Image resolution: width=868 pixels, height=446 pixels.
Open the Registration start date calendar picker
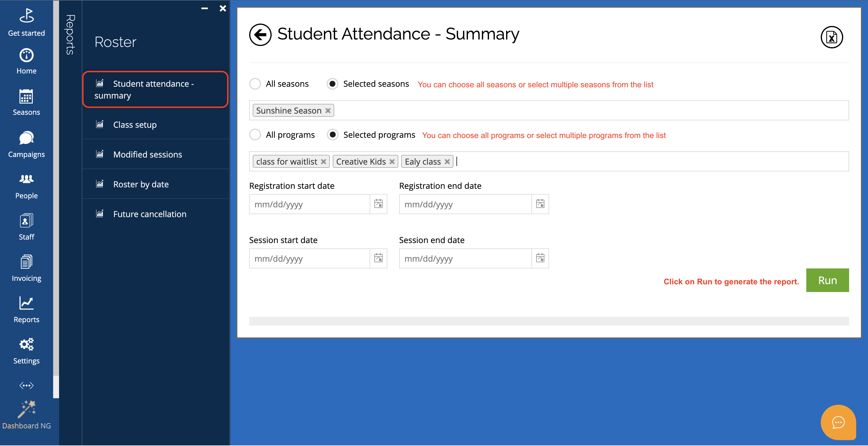(x=378, y=204)
